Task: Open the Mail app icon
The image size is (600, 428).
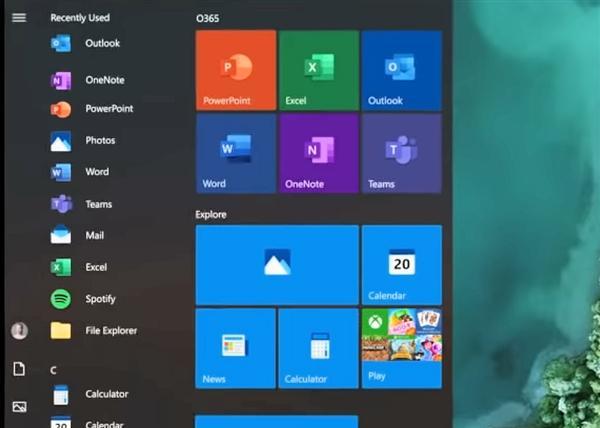Action: (x=61, y=234)
